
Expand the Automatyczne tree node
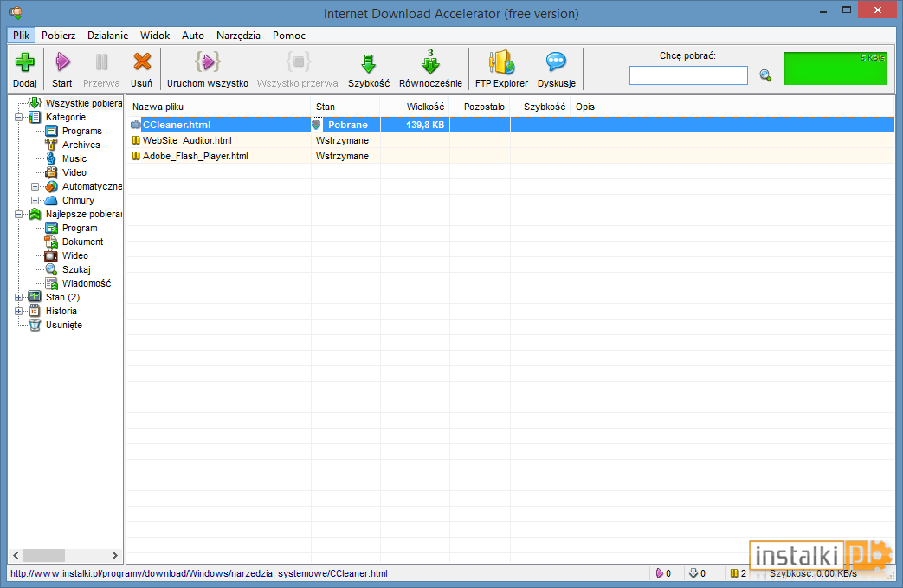point(35,186)
